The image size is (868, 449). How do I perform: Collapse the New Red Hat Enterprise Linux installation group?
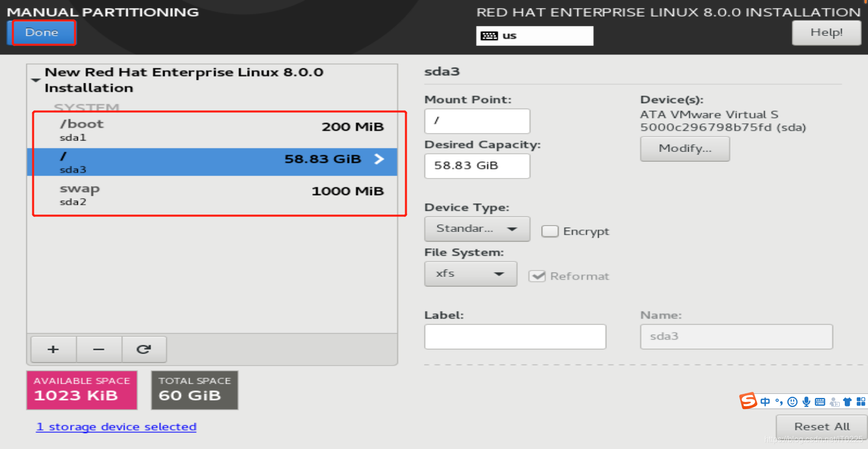coord(35,80)
